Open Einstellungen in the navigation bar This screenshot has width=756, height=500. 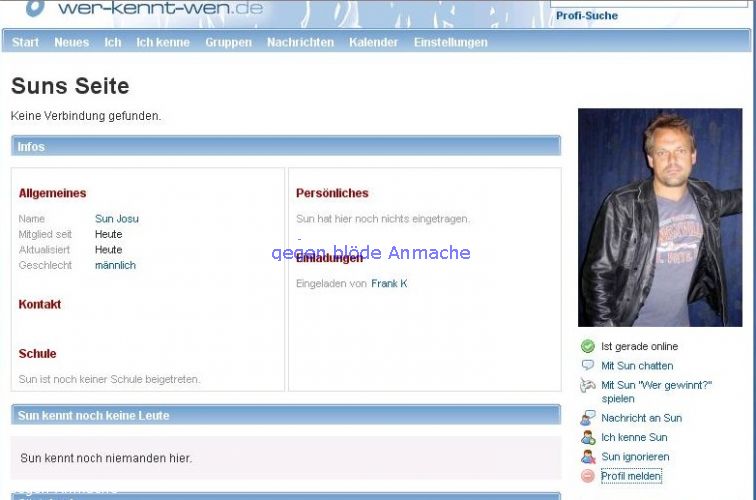(x=450, y=42)
